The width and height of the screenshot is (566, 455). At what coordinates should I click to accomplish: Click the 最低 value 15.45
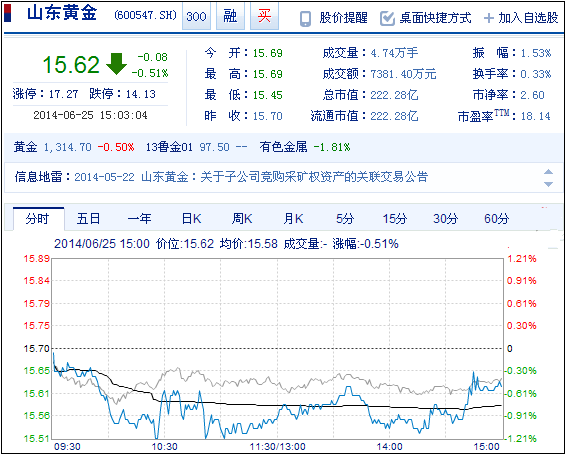[x=267, y=95]
